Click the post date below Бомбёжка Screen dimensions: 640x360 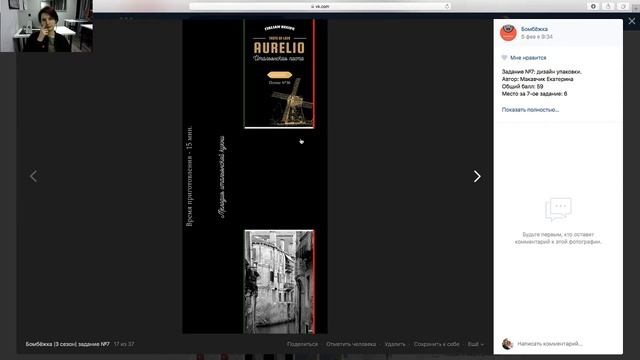pos(536,36)
